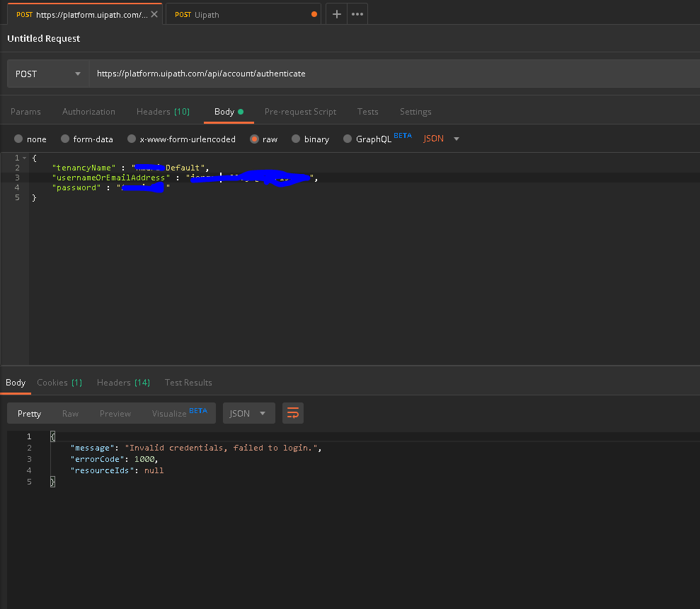The height and width of the screenshot is (609, 700).
Task: Show the response Headers (14) tab
Action: (123, 383)
